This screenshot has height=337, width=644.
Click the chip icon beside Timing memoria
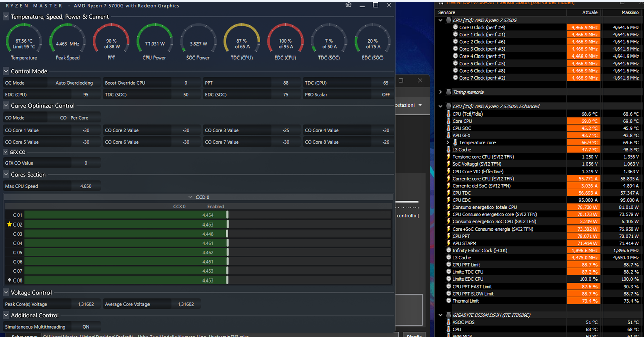click(449, 92)
